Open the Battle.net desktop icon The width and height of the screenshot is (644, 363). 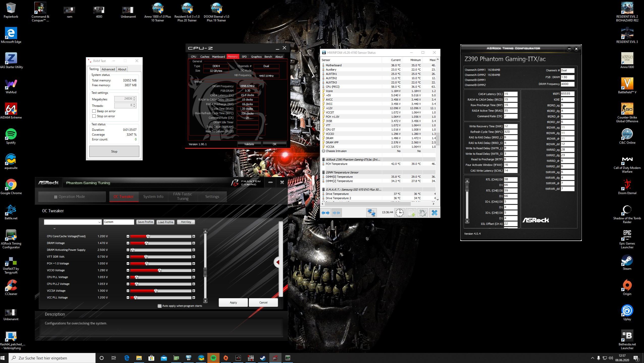click(x=11, y=212)
